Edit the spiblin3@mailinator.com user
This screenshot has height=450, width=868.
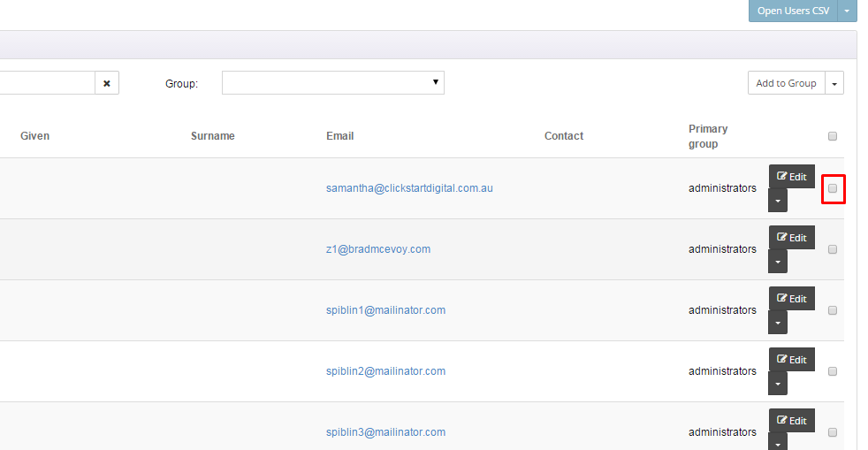[x=792, y=420]
